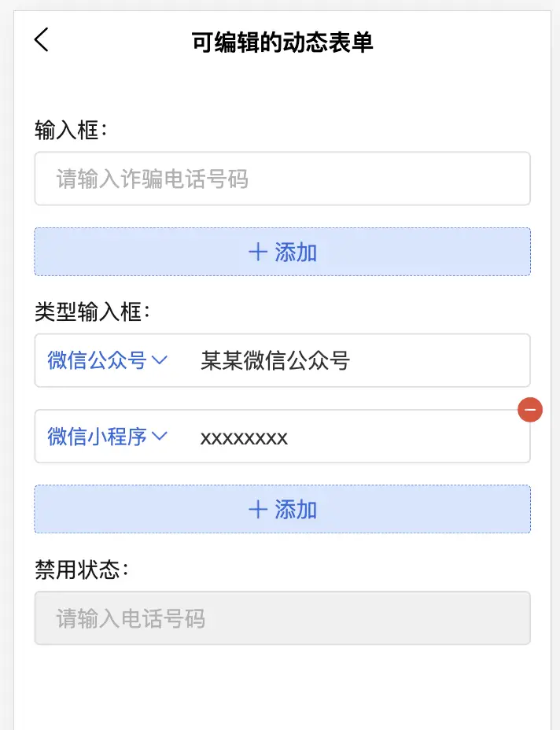Screen dimensions: 560x730
Task: Expand the chevron next to 微信公众号
Action: coord(160,360)
